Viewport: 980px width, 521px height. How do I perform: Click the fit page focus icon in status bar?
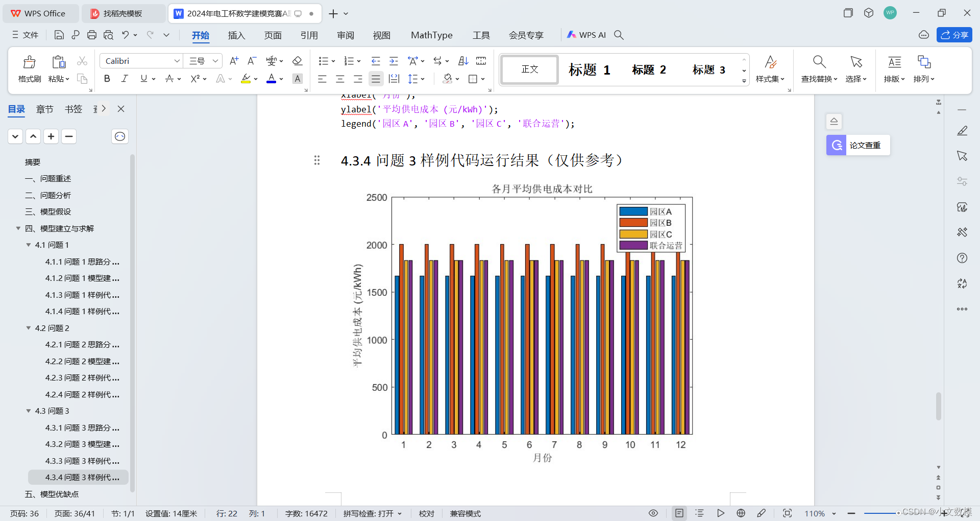pyautogui.click(x=788, y=513)
